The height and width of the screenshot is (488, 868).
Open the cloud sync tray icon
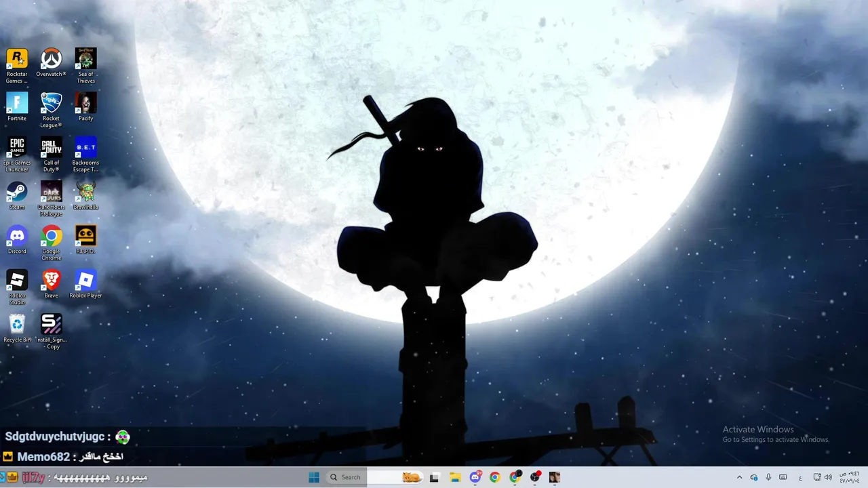754,477
